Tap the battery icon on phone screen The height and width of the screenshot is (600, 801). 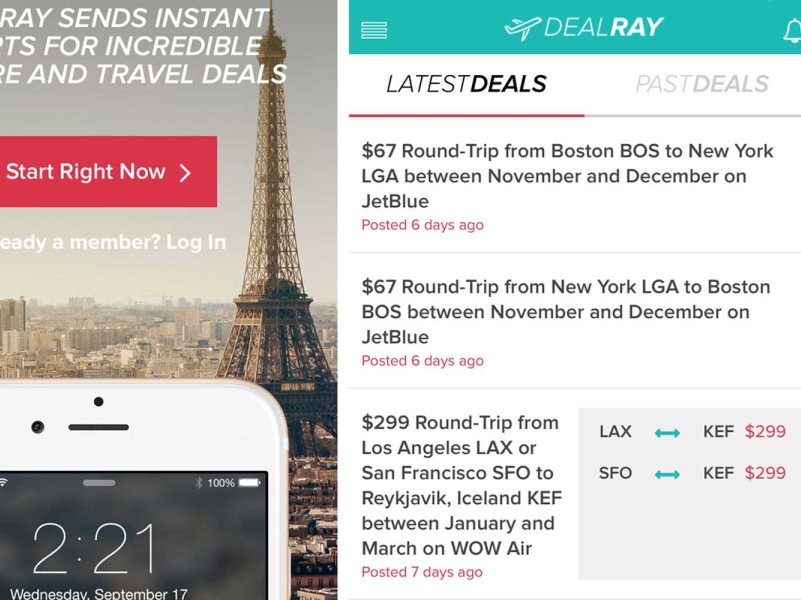tap(250, 483)
